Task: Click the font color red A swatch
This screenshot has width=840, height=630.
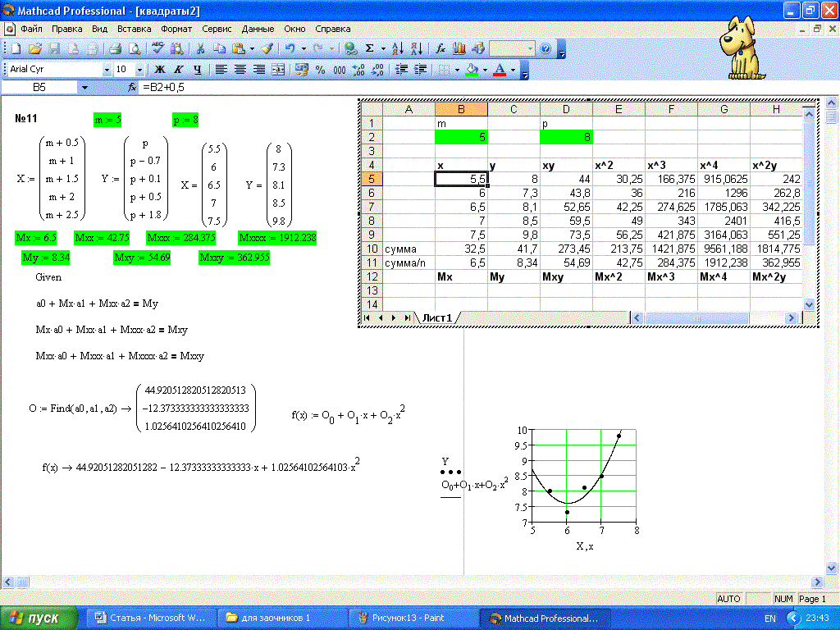Action: pyautogui.click(x=500, y=70)
